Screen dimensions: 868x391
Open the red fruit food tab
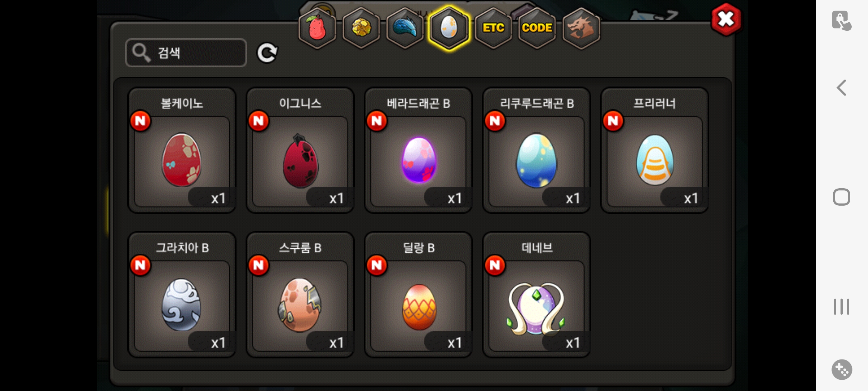tap(317, 28)
